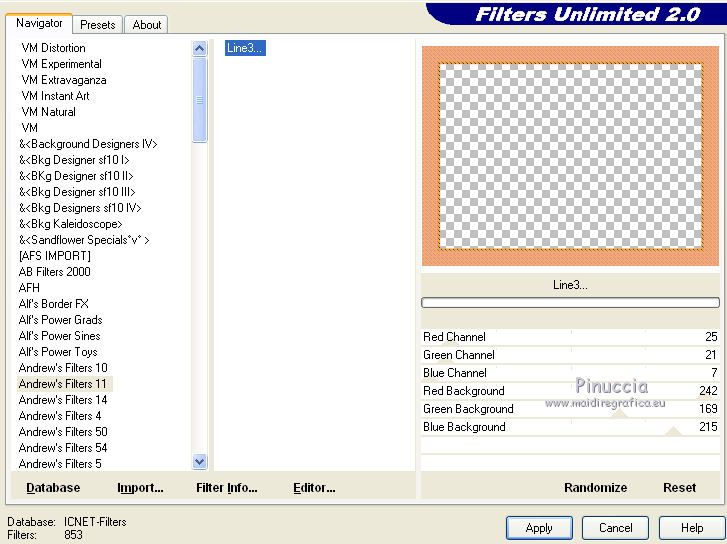Select &<Bkg Kaleidoscope> category
727x544 pixels.
coord(70,224)
